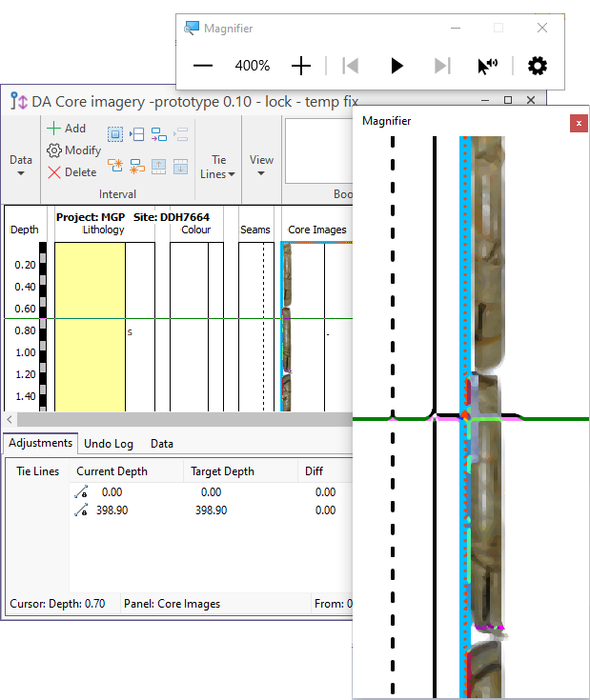Viewport: 590px width, 700px height.
Task: Click the Add interval button
Action: coord(67,129)
